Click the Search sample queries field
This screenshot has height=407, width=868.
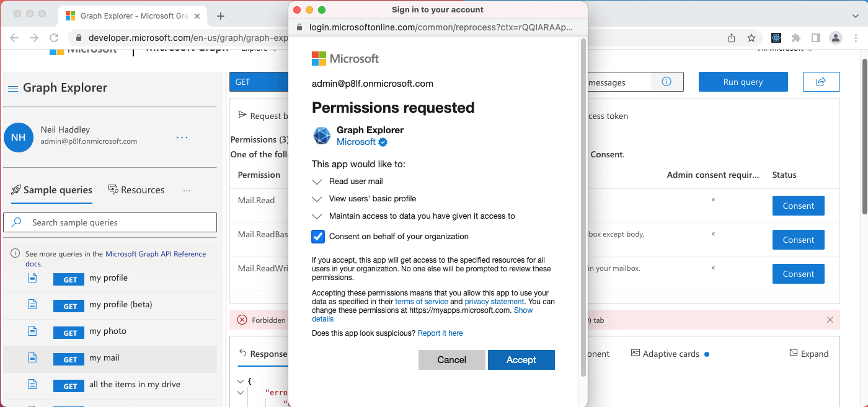[110, 222]
